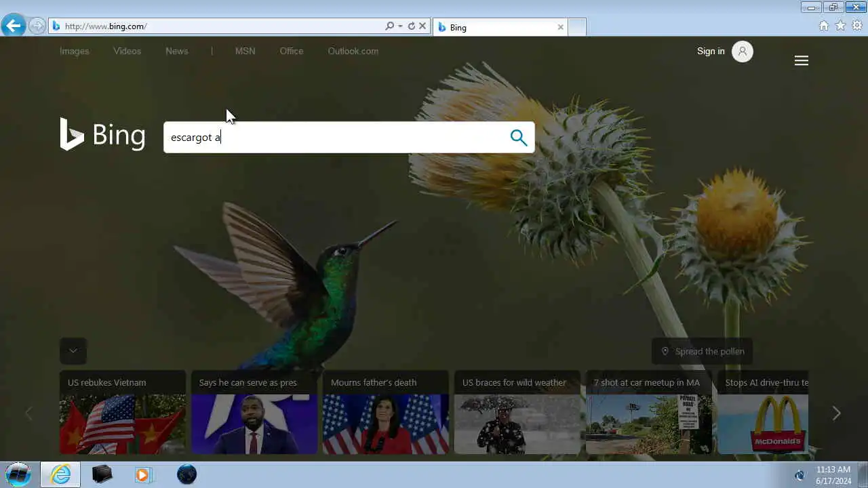Open the US braces for wild weather card
The width and height of the screenshot is (868, 488).
pos(517,412)
